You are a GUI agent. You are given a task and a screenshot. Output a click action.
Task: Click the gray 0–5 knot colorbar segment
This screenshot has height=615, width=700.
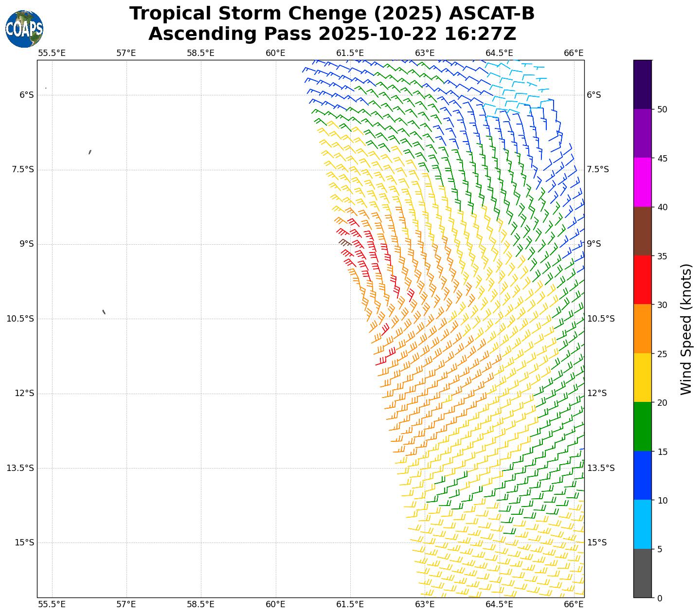(x=642, y=573)
